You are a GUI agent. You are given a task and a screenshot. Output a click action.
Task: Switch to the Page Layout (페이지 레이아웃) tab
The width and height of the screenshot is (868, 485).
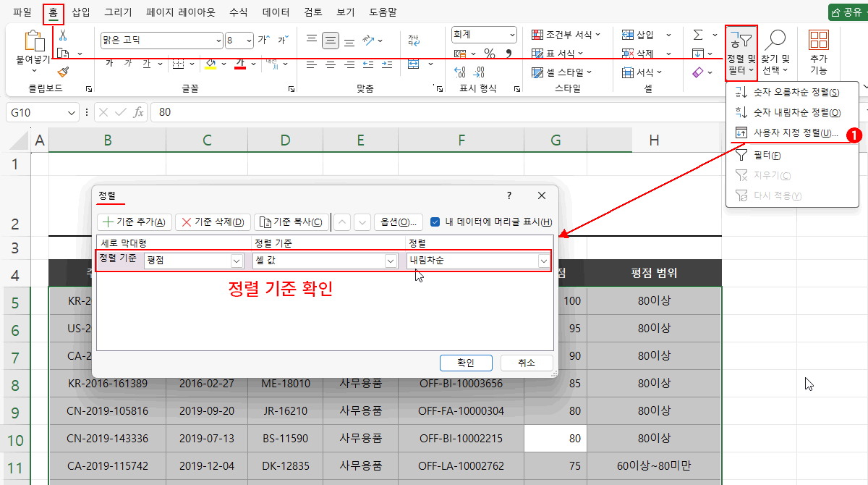(x=181, y=12)
